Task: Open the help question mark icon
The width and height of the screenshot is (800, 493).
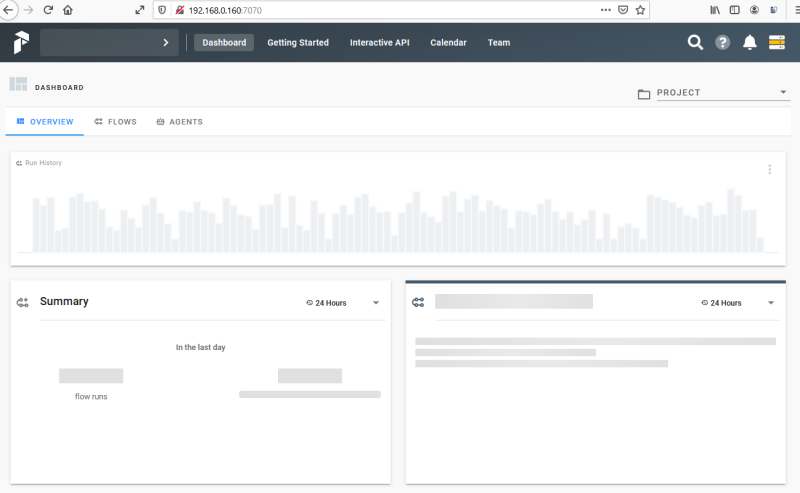Action: (722, 42)
